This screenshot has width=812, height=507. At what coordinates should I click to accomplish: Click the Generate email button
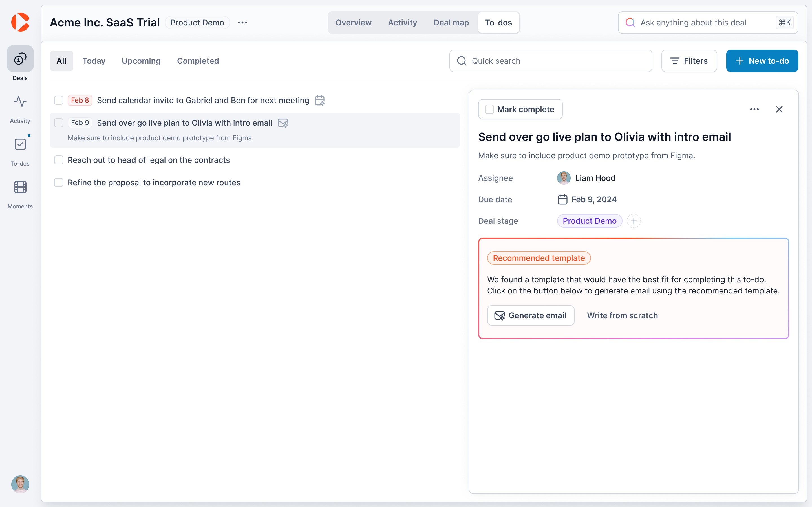point(531,315)
